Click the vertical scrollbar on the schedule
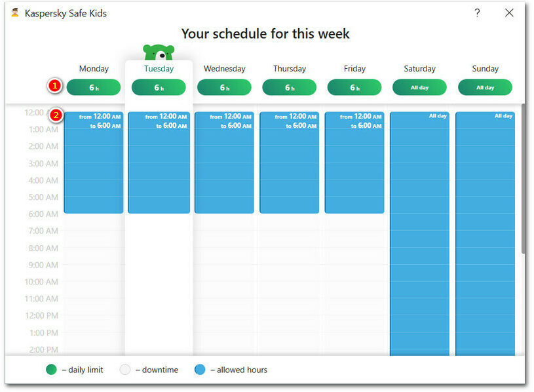Screen dimensions: 534x392 tap(523, 178)
